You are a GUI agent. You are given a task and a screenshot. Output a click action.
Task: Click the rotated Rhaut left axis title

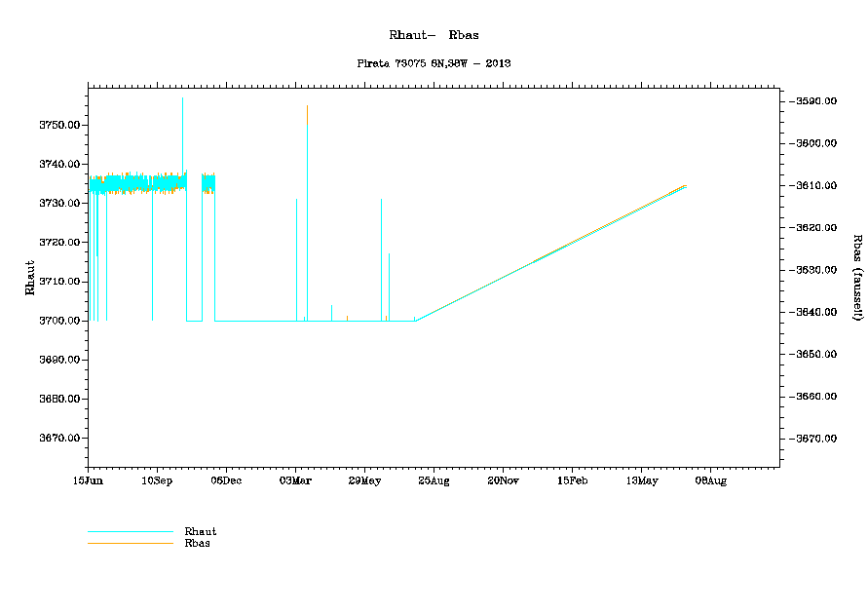[x=29, y=277]
